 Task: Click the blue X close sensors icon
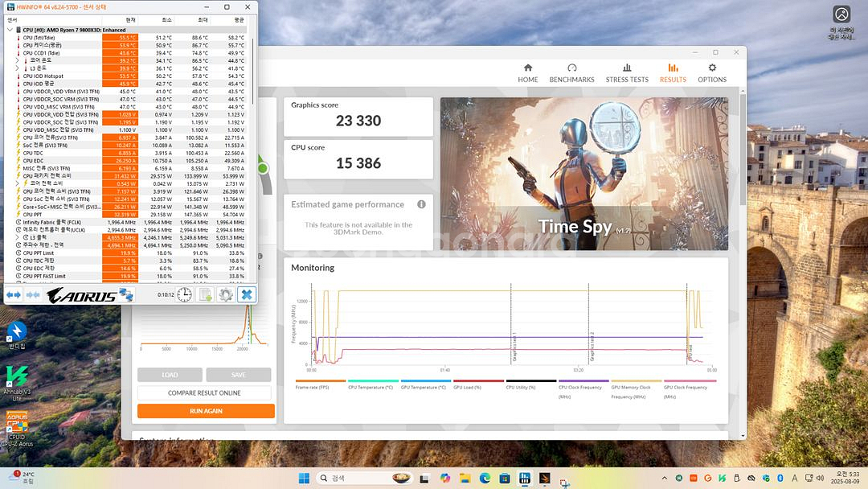coord(247,295)
